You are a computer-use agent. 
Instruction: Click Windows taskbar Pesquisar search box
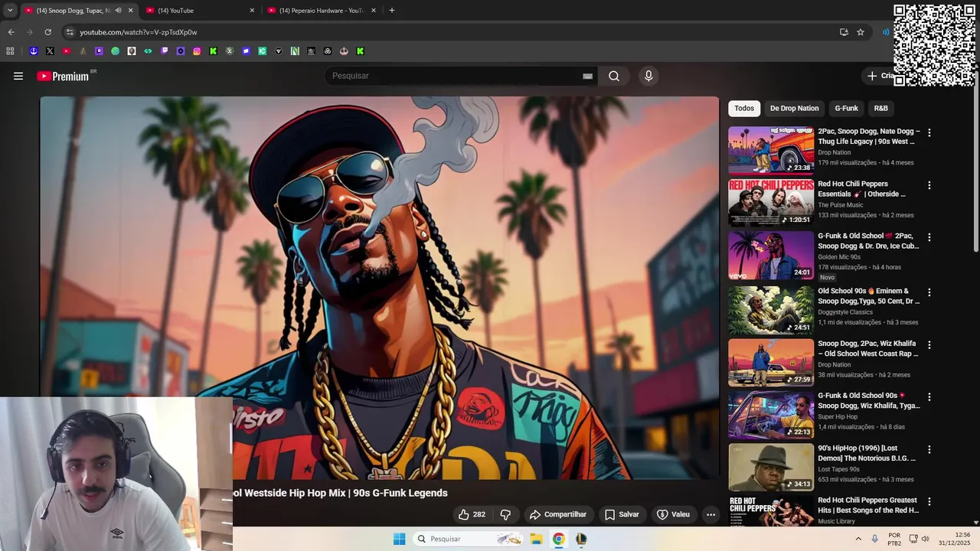(469, 539)
